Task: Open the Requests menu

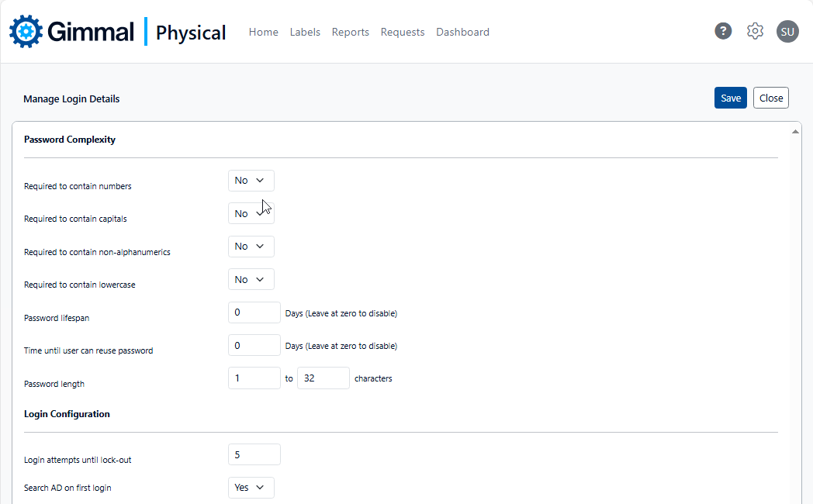Action: pos(403,32)
